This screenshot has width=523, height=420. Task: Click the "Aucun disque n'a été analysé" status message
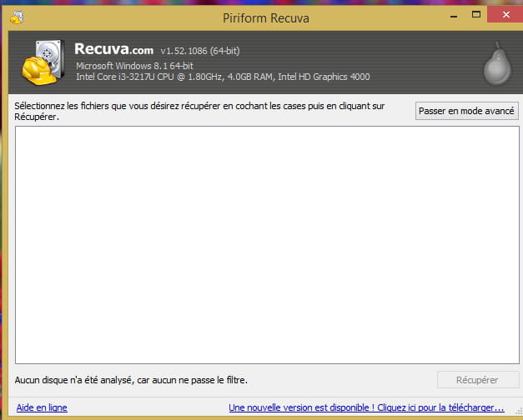[x=131, y=380]
